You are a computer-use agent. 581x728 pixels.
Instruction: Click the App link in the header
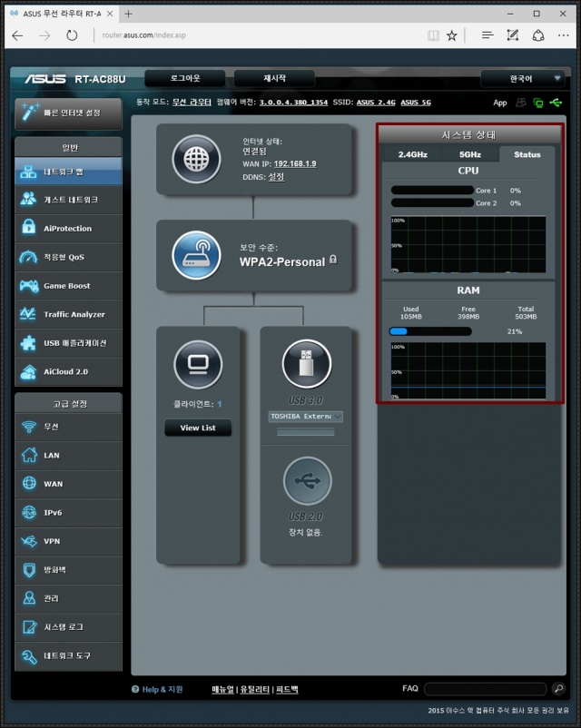click(499, 103)
